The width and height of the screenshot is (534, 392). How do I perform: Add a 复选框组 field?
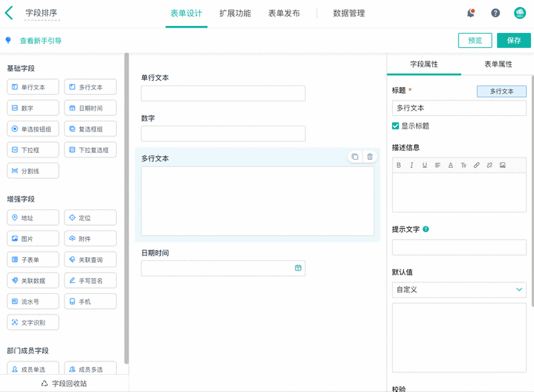point(90,129)
